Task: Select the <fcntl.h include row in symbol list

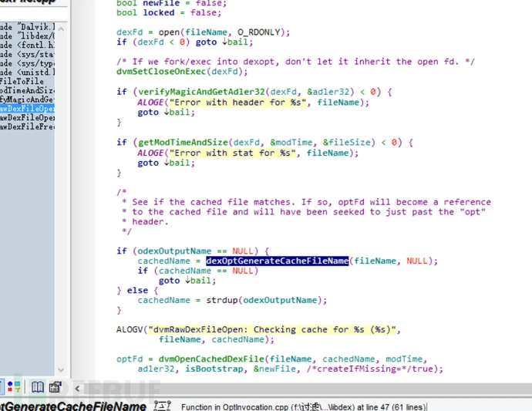Action: point(27,45)
